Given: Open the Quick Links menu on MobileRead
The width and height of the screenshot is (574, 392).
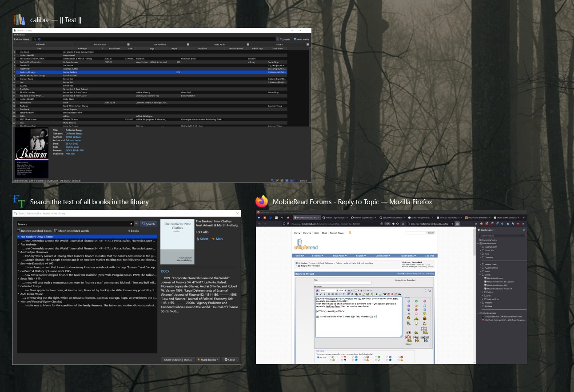Looking at the screenshot, I should tap(408, 256).
